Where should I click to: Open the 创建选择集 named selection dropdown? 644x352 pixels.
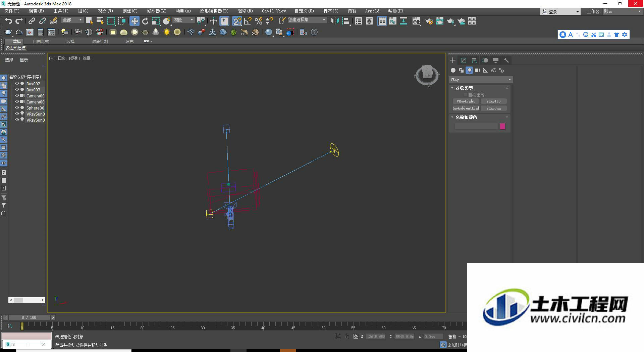coord(307,20)
